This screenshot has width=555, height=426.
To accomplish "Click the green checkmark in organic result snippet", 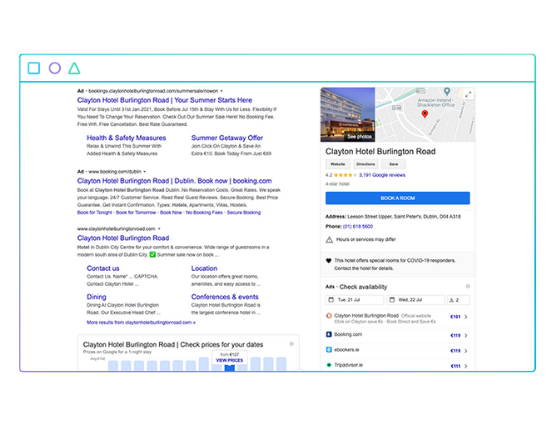I will click(153, 254).
